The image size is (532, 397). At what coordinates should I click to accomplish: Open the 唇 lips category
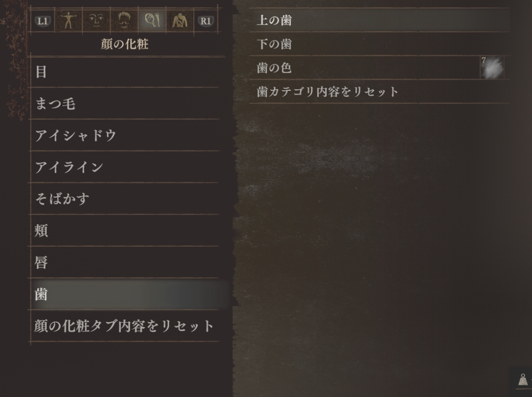[x=124, y=263]
